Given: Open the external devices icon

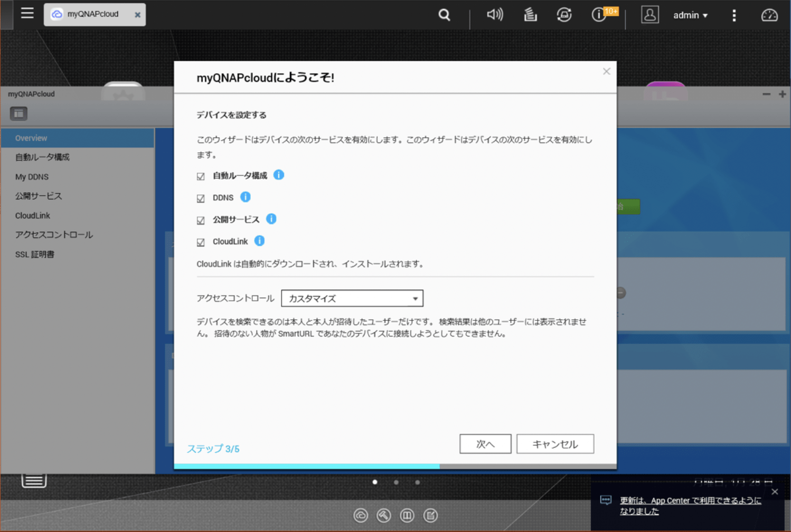Looking at the screenshot, I should pos(564,15).
